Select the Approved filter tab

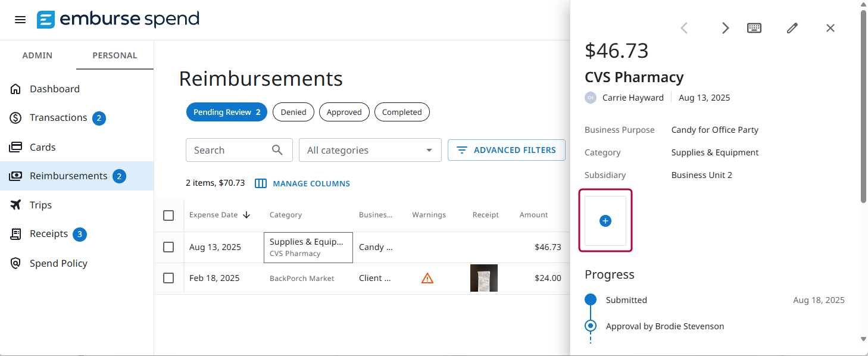(x=344, y=111)
